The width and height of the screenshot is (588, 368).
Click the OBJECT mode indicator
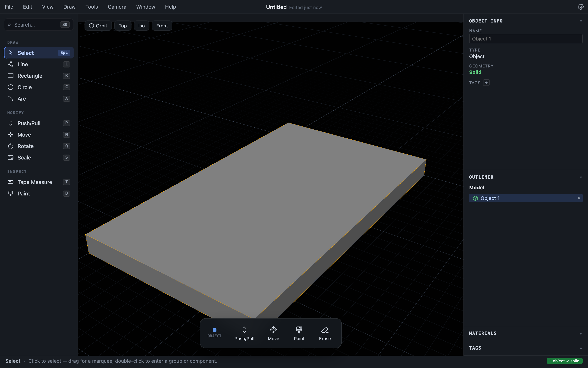214,333
